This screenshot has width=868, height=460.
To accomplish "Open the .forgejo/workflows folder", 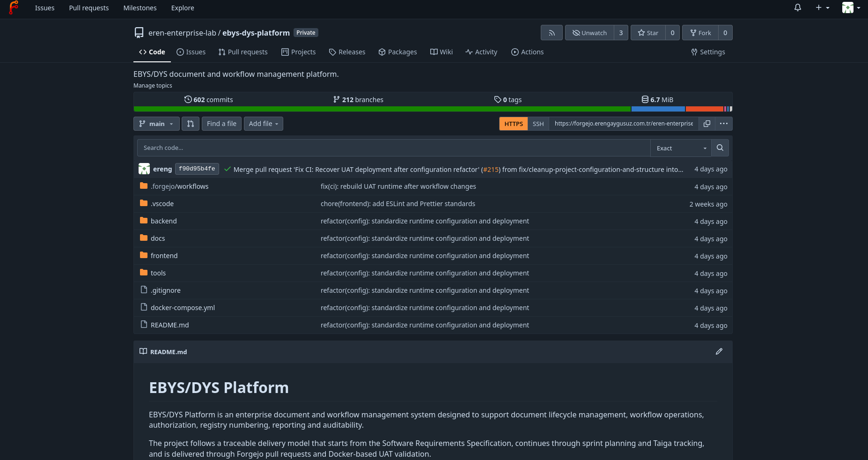I will (180, 186).
